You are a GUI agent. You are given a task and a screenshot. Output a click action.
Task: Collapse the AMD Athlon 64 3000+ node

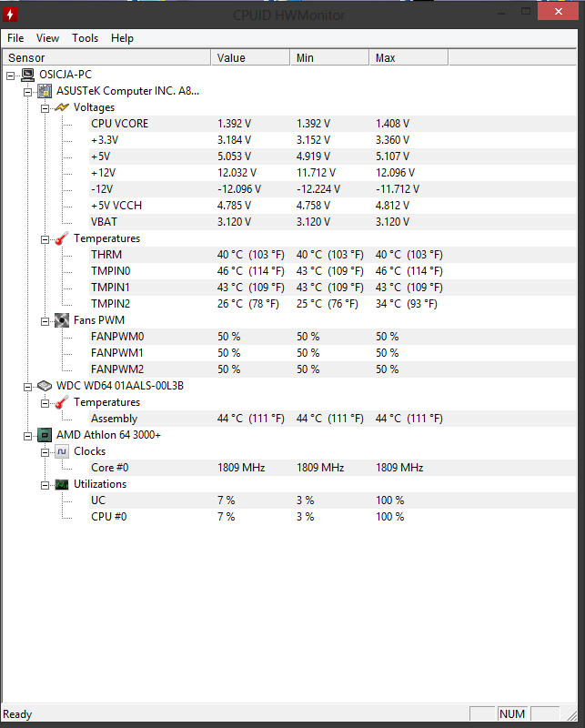[27, 435]
